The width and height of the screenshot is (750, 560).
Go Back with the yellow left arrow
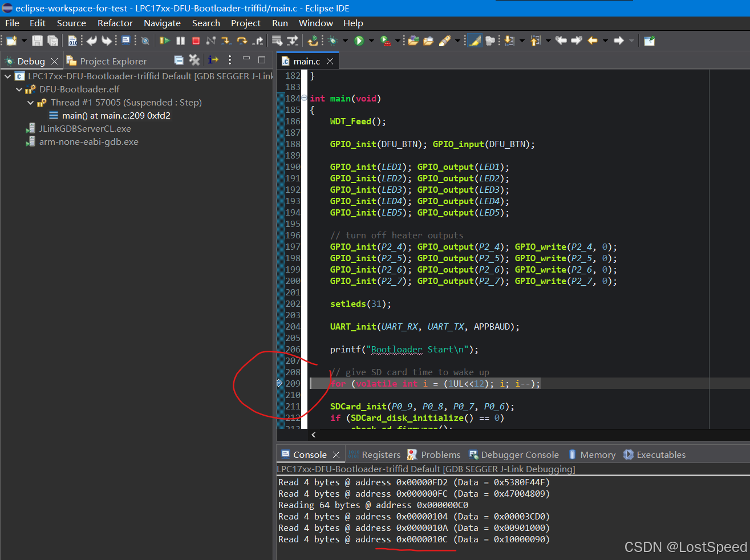click(x=593, y=40)
